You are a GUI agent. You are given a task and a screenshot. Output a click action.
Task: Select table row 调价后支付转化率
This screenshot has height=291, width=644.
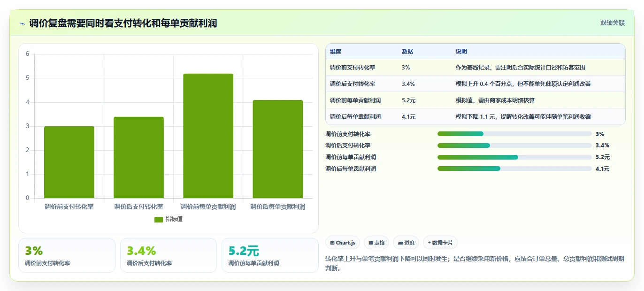coord(475,84)
